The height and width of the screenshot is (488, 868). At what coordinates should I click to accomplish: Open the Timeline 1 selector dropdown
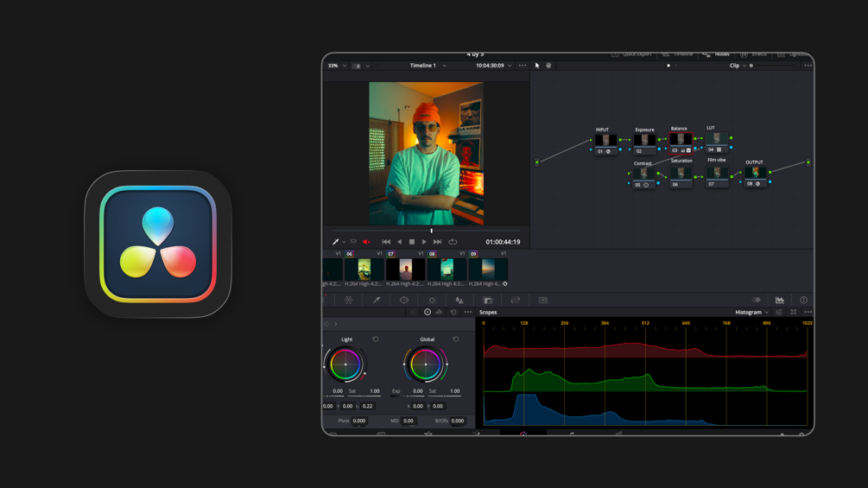tap(428, 66)
